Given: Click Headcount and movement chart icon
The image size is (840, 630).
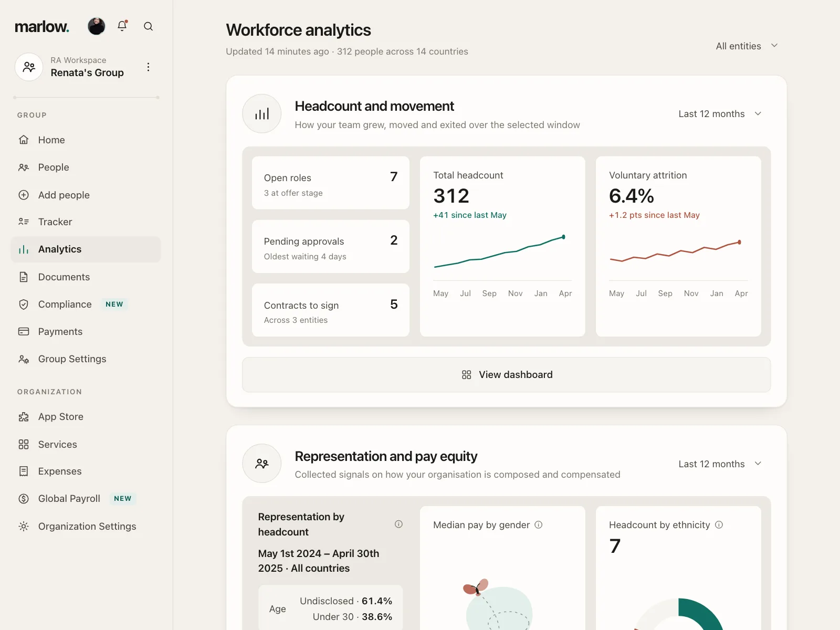Looking at the screenshot, I should click(262, 113).
